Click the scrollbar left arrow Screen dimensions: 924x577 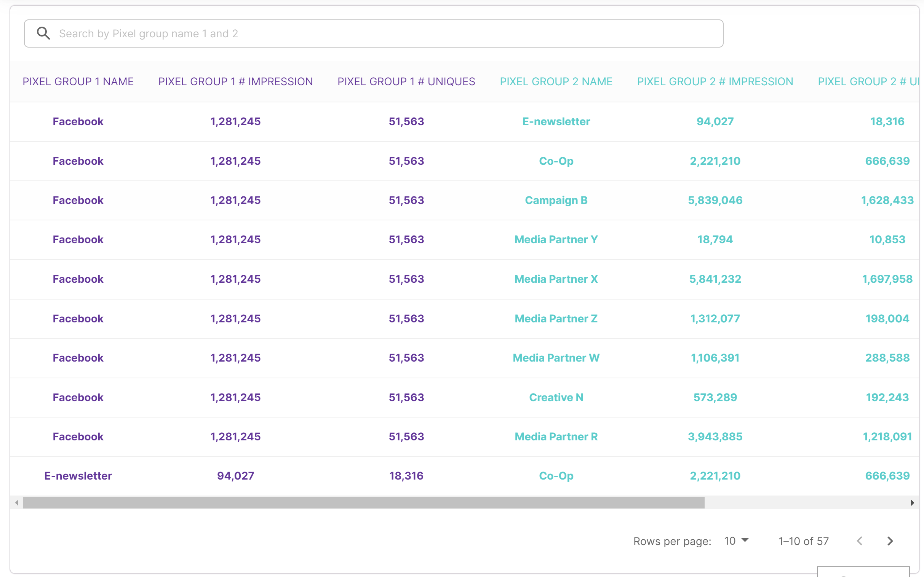[x=17, y=502]
